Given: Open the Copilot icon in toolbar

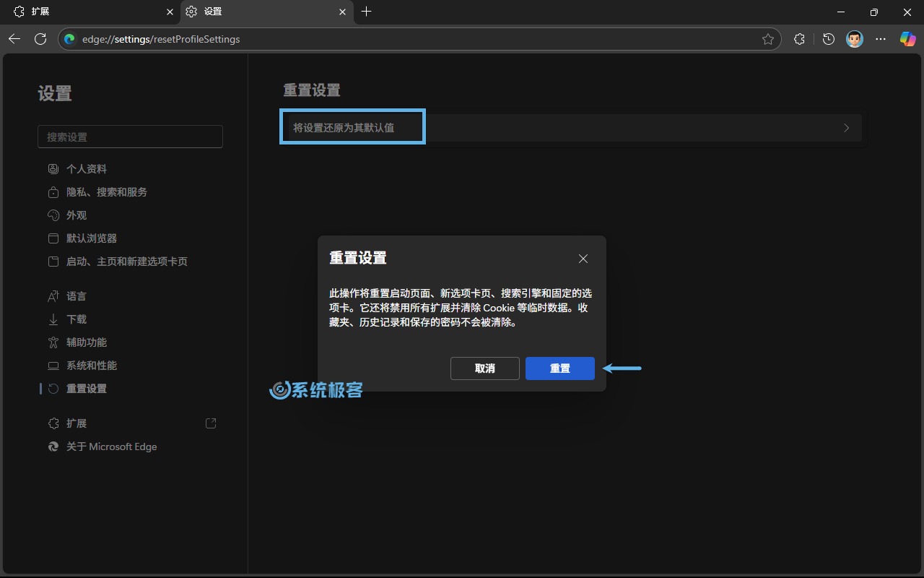Looking at the screenshot, I should click(907, 39).
